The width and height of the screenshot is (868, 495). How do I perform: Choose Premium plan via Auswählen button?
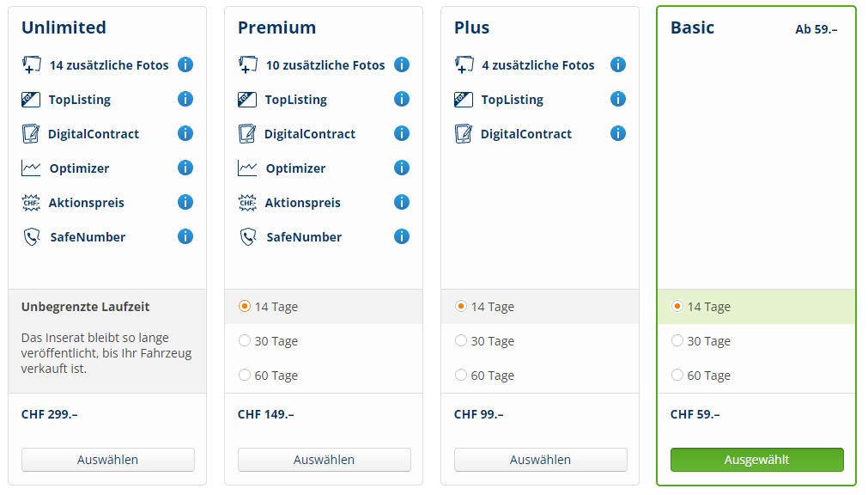click(324, 460)
